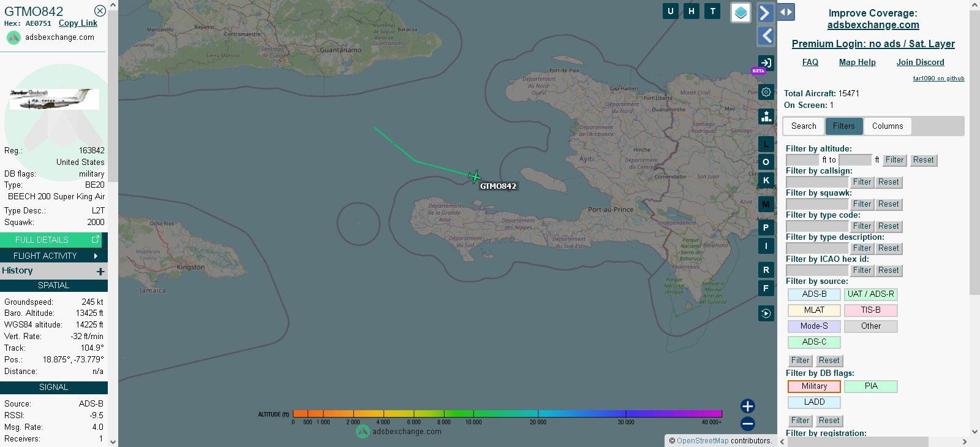
Task: Open the FAQ link
Action: (810, 63)
